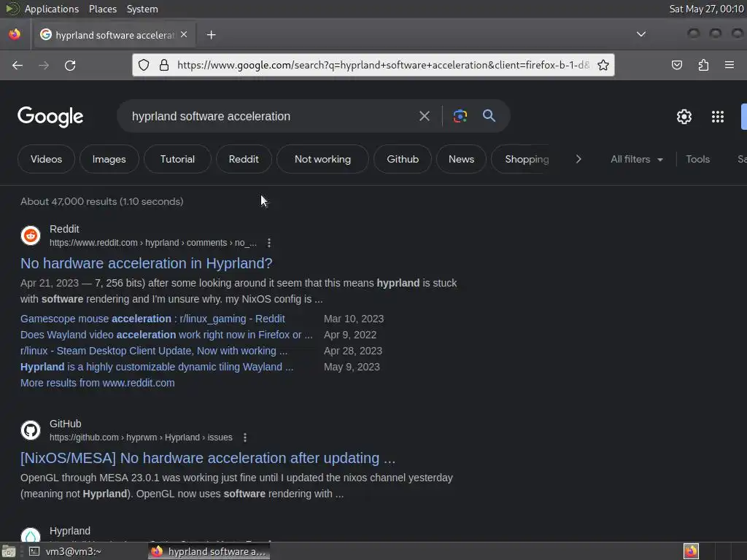This screenshot has height=560, width=747.
Task: Close the hyprland software acceleration tab
Action: point(184,35)
